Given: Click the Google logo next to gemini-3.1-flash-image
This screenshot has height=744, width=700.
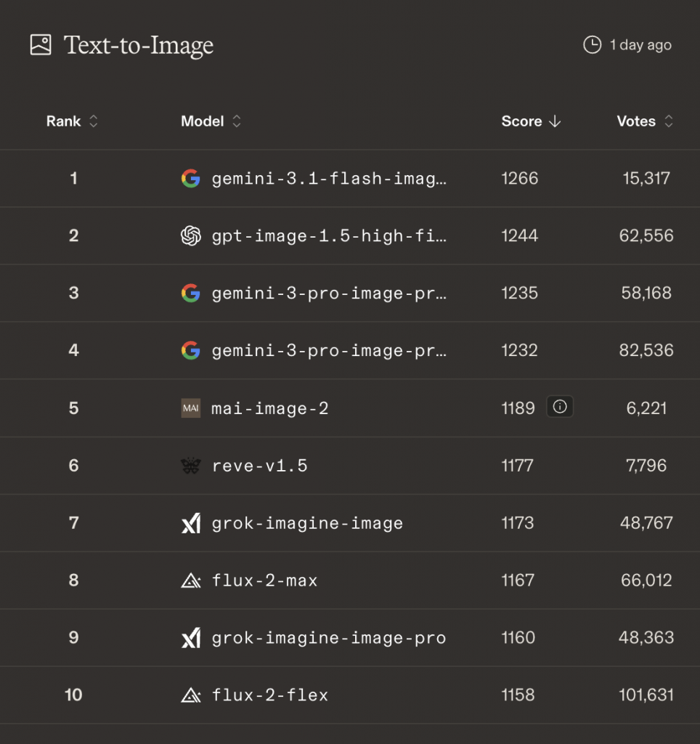Looking at the screenshot, I should [190, 179].
